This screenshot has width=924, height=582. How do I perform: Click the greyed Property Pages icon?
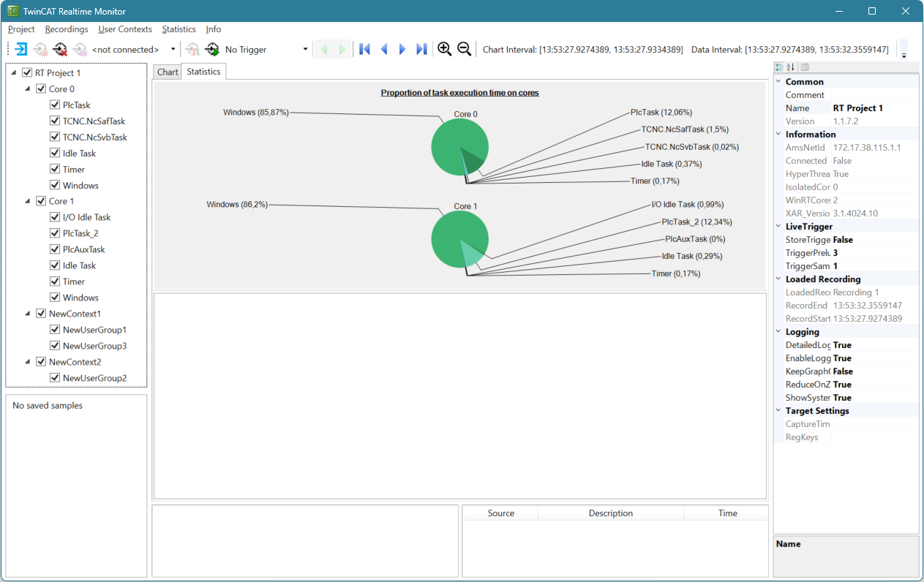click(804, 67)
